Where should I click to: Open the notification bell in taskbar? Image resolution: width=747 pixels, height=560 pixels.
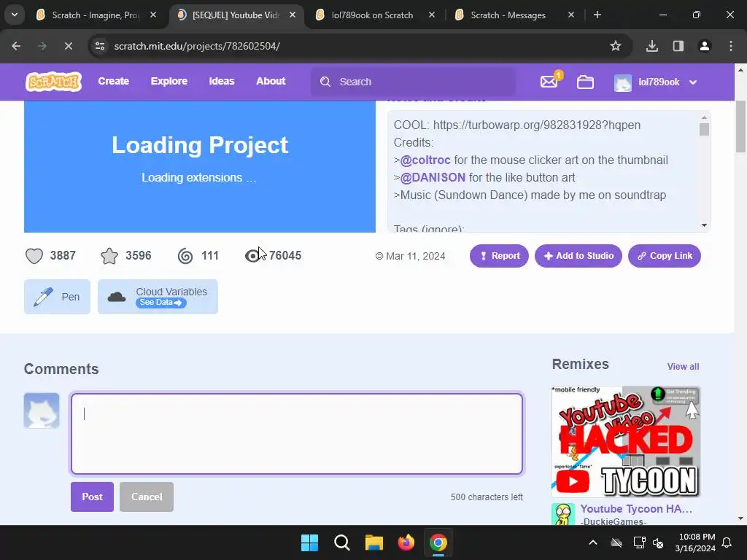727,542
